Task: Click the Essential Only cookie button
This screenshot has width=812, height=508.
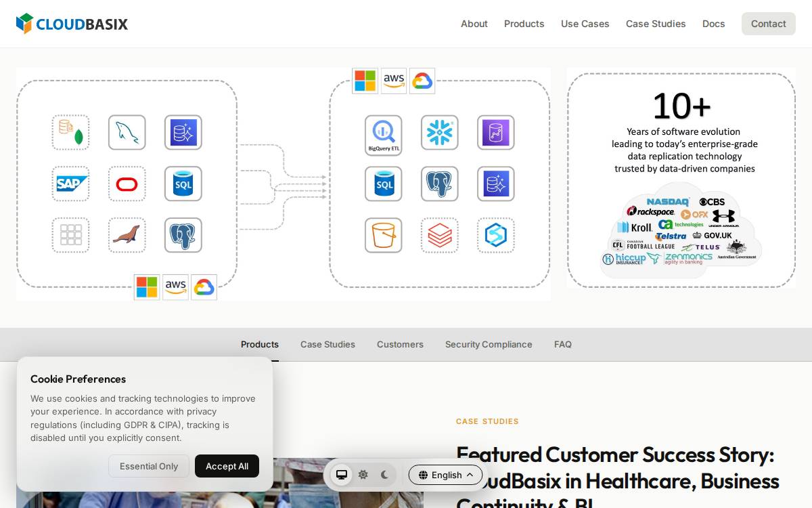Action: click(x=149, y=466)
